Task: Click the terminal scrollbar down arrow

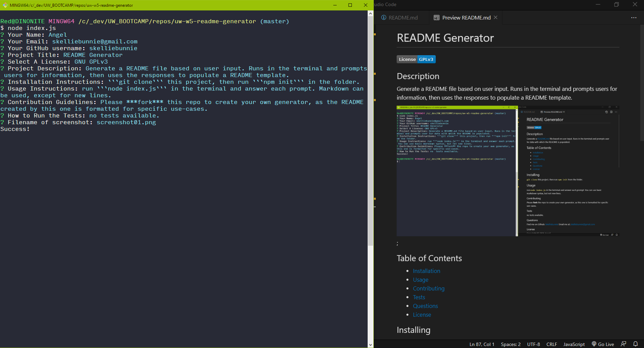Action: pos(371,345)
